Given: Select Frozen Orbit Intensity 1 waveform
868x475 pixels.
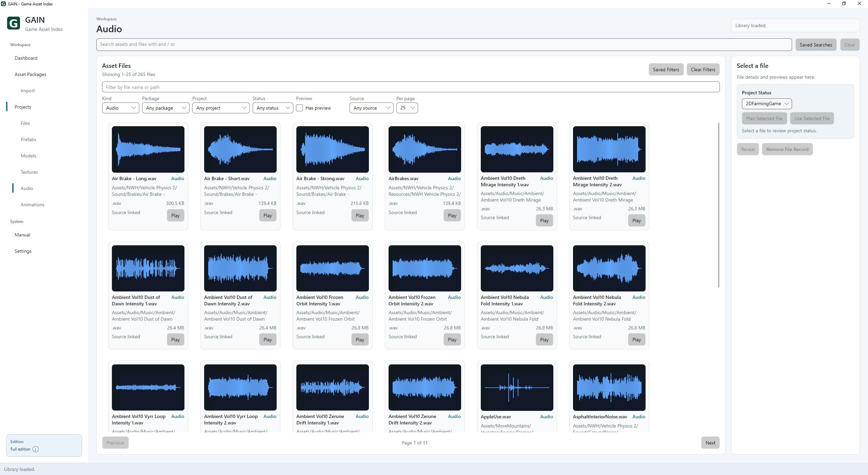Looking at the screenshot, I should pyautogui.click(x=333, y=268).
